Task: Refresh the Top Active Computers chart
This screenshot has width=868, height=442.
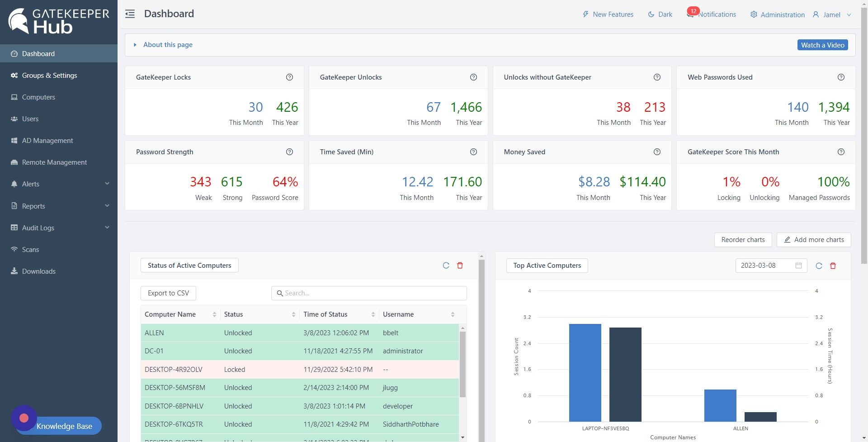Action: coord(819,266)
